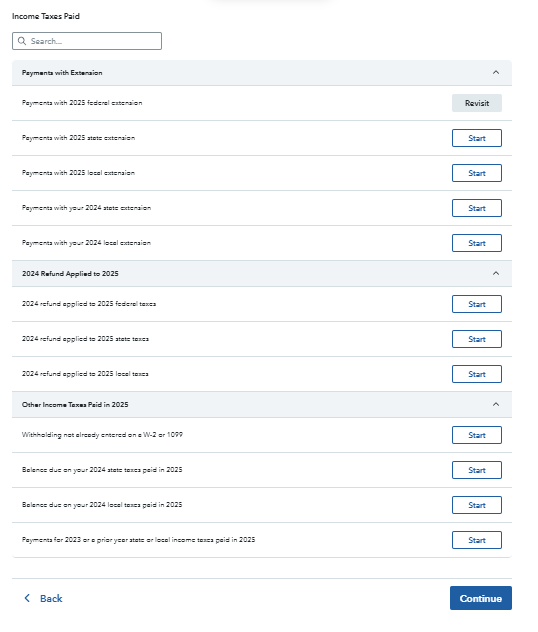Click the 'Income Taxes Paid' heading

46,16
